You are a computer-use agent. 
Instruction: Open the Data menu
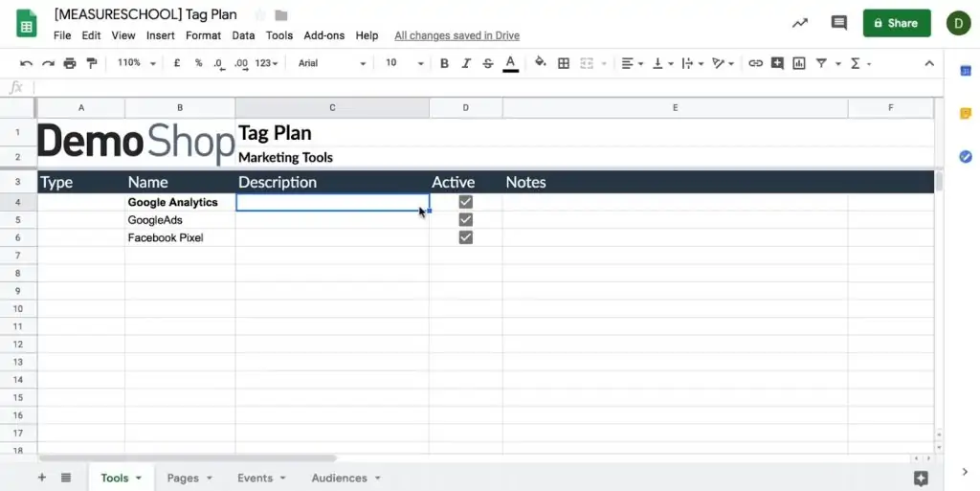(243, 35)
